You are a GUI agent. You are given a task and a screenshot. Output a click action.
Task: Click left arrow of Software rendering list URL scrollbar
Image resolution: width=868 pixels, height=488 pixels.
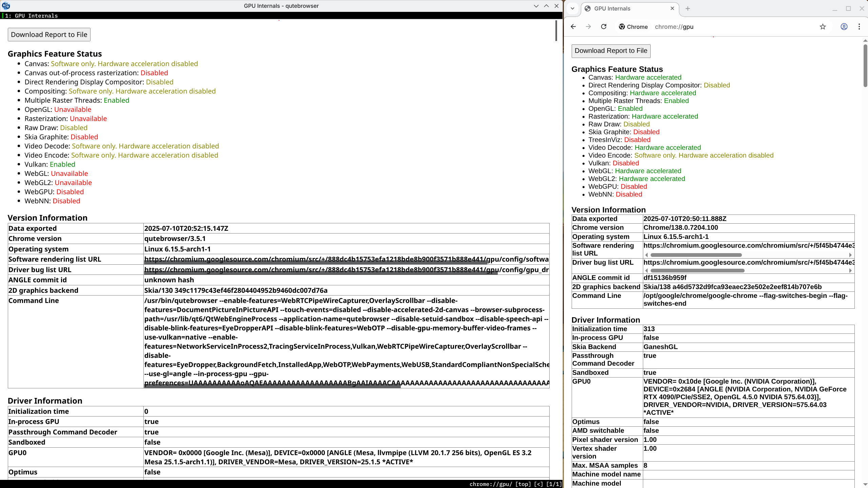tap(647, 255)
